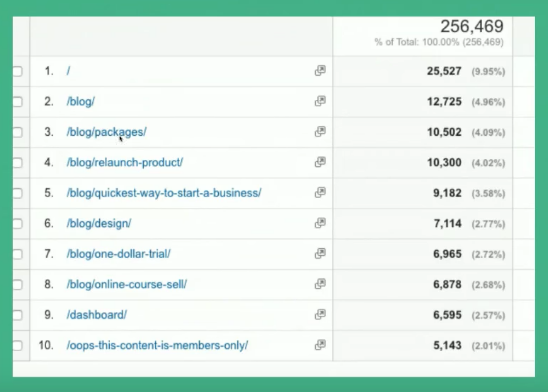Open /blog/design/ external link icon

[320, 223]
